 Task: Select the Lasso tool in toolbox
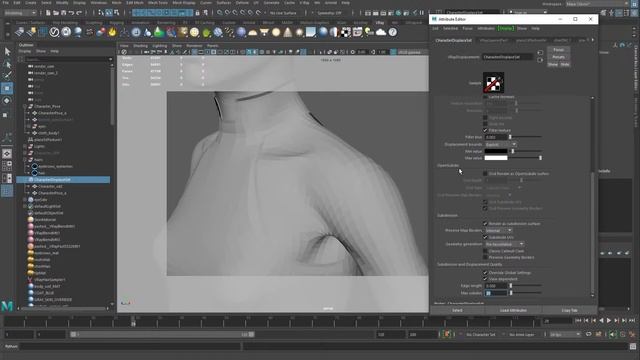pos(7,64)
